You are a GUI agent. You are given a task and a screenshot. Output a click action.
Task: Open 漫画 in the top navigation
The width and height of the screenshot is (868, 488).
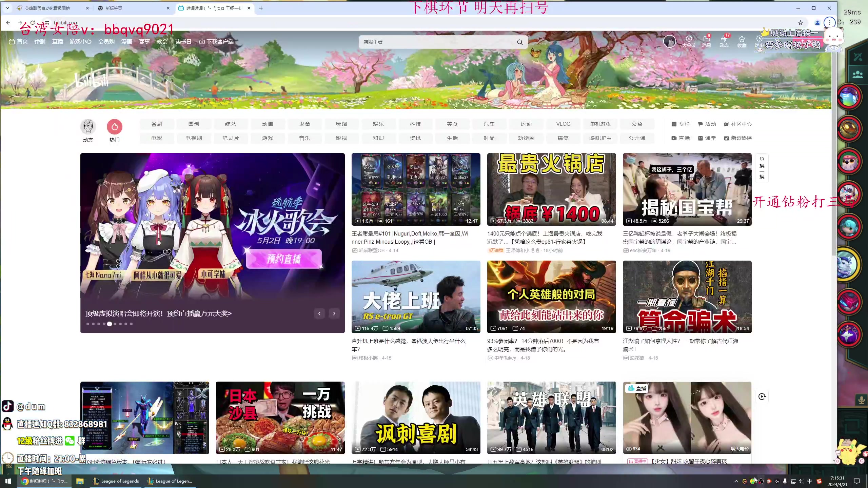click(x=126, y=41)
